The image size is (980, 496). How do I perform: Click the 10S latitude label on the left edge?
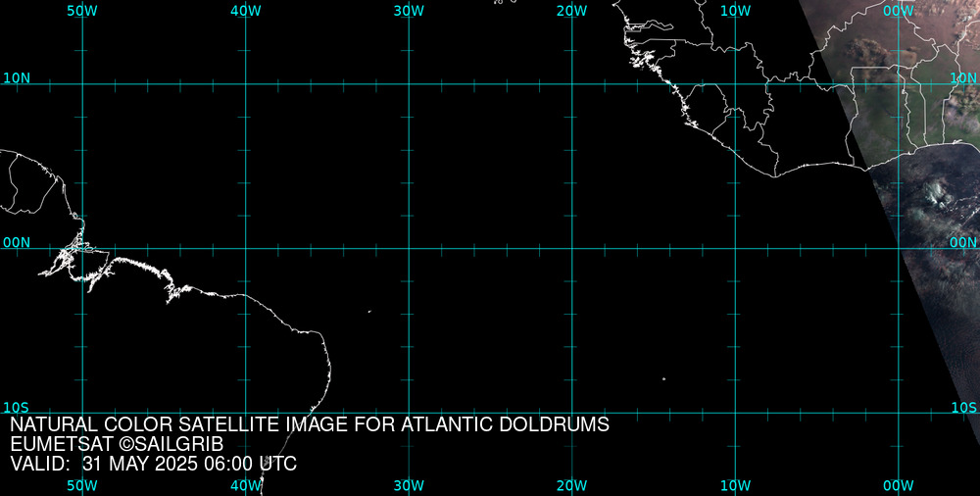tap(17, 407)
